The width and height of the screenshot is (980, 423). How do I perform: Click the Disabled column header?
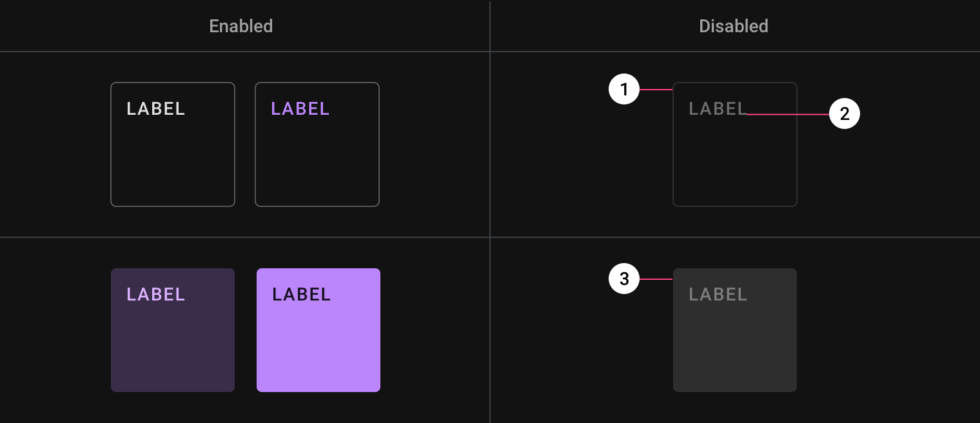click(734, 26)
